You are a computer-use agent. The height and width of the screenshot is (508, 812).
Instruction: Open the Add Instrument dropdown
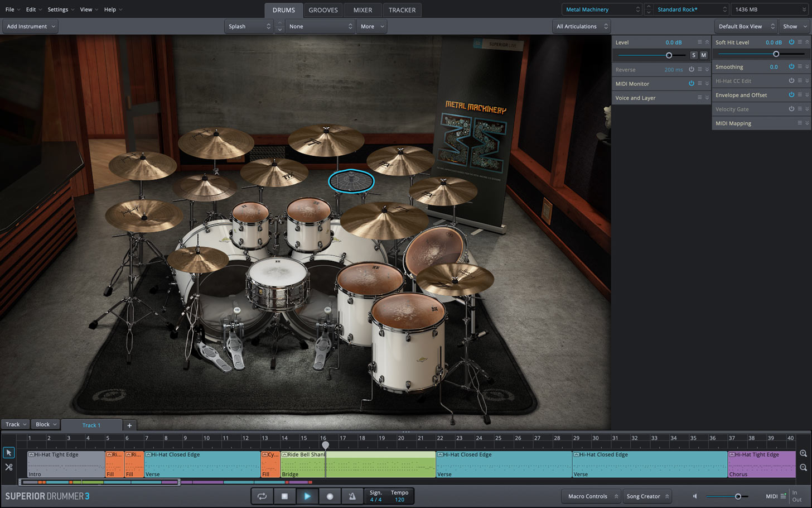[x=31, y=26]
